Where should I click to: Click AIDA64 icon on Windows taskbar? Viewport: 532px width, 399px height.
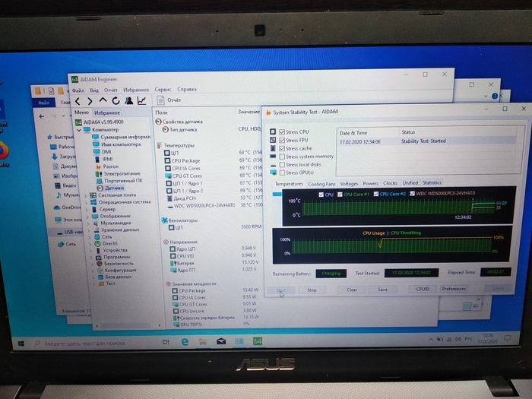(x=258, y=343)
